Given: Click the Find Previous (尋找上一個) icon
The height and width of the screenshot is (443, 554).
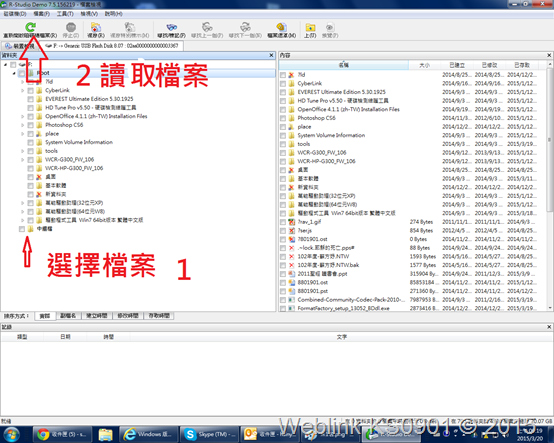Looking at the screenshot, I should point(207,27).
